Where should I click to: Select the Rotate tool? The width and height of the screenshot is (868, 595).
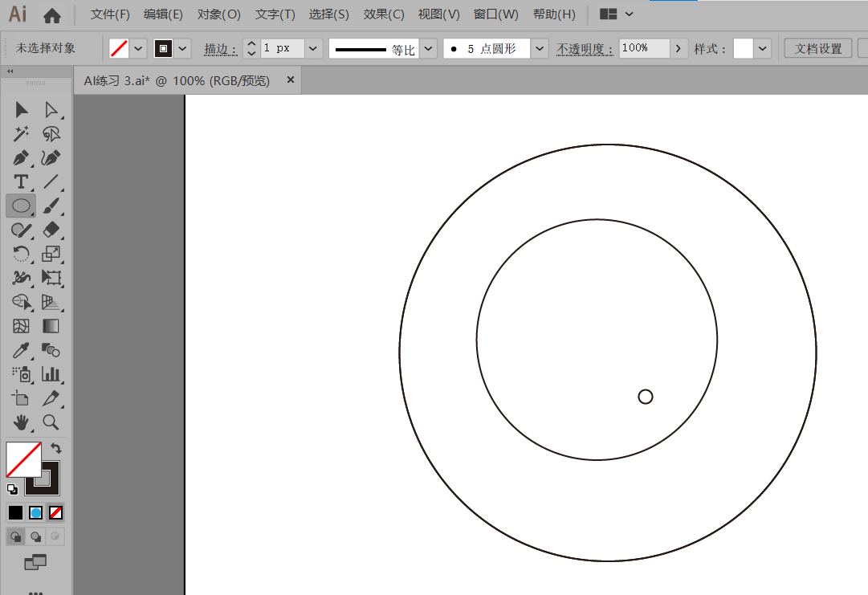pyautogui.click(x=21, y=254)
